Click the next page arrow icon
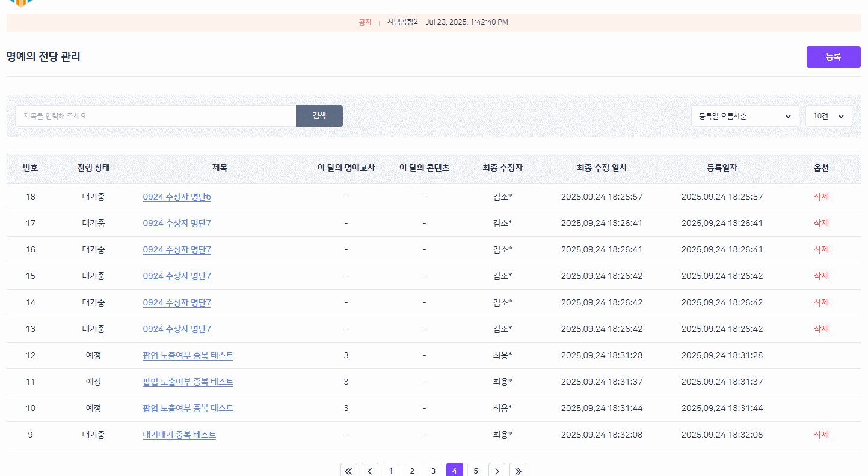 tap(497, 471)
